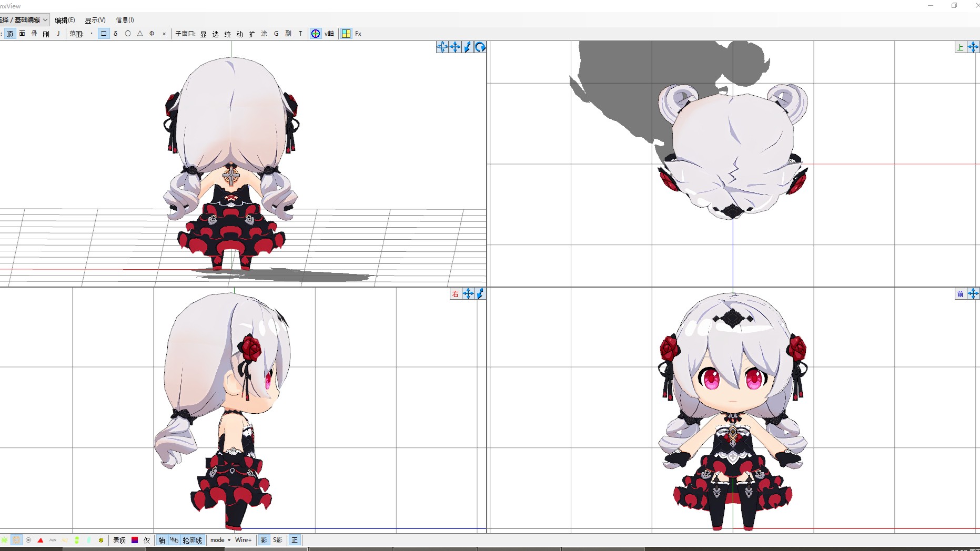Click the Wire+ button
Image resolution: width=980 pixels, height=551 pixels.
[x=243, y=540]
